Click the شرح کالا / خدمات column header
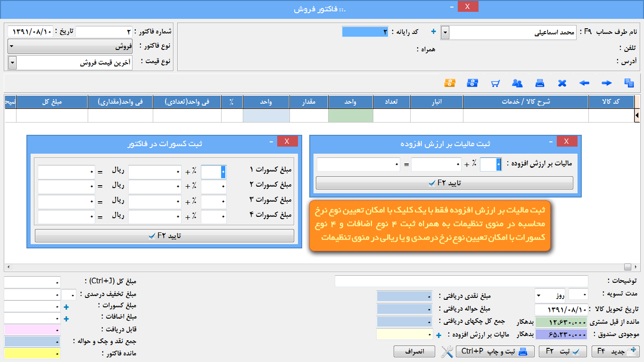Image resolution: width=644 pixels, height=362 pixels. point(525,102)
